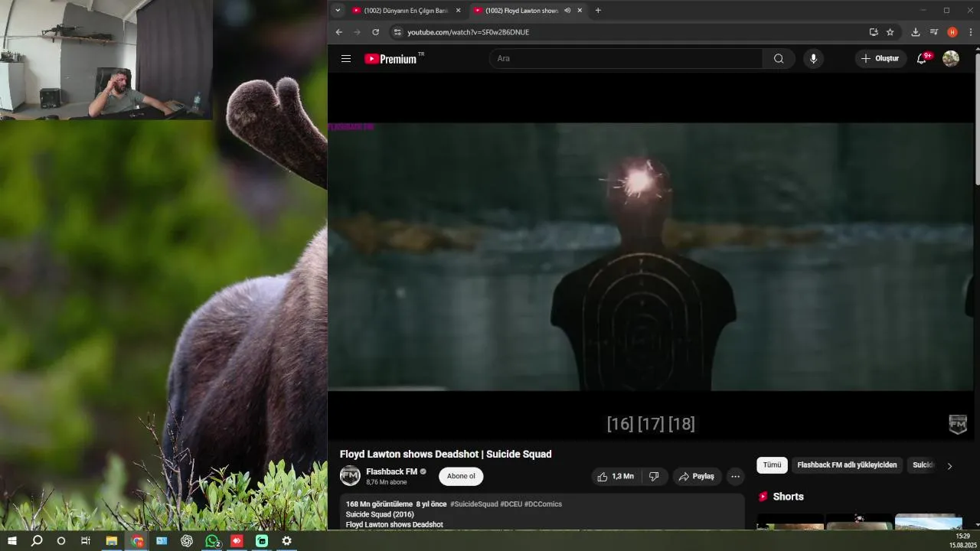Screen dimensions: 980x551
Task: Select the Floyd Lawton shows tab
Action: pos(521,11)
